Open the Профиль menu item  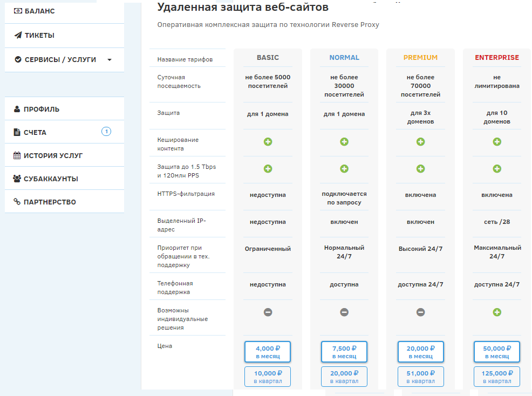(42, 110)
